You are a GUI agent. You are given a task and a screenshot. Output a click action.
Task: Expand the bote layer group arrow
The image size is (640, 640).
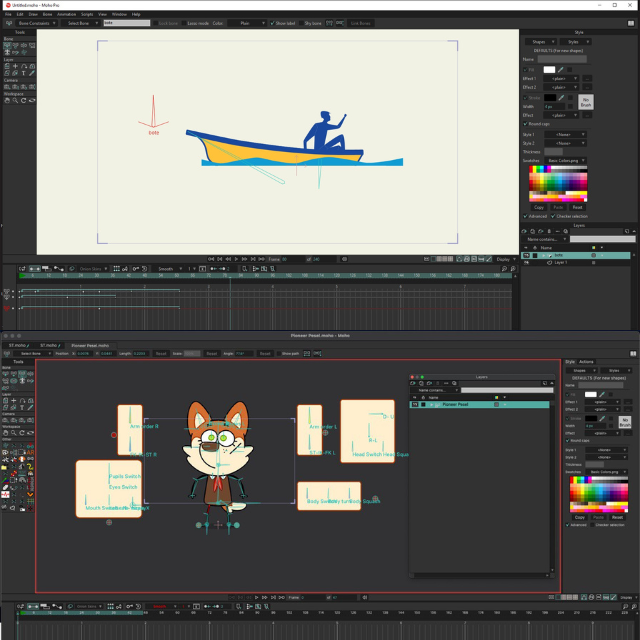[543, 255]
